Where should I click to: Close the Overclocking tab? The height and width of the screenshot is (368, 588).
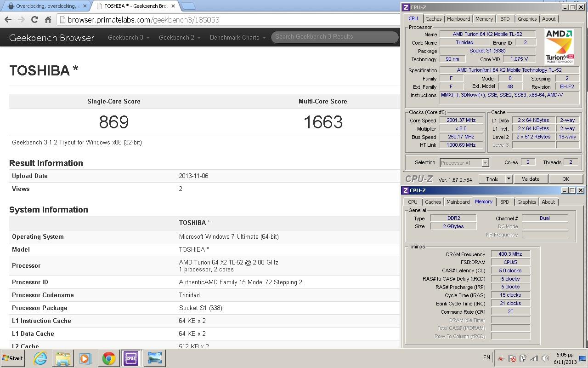pyautogui.click(x=85, y=6)
